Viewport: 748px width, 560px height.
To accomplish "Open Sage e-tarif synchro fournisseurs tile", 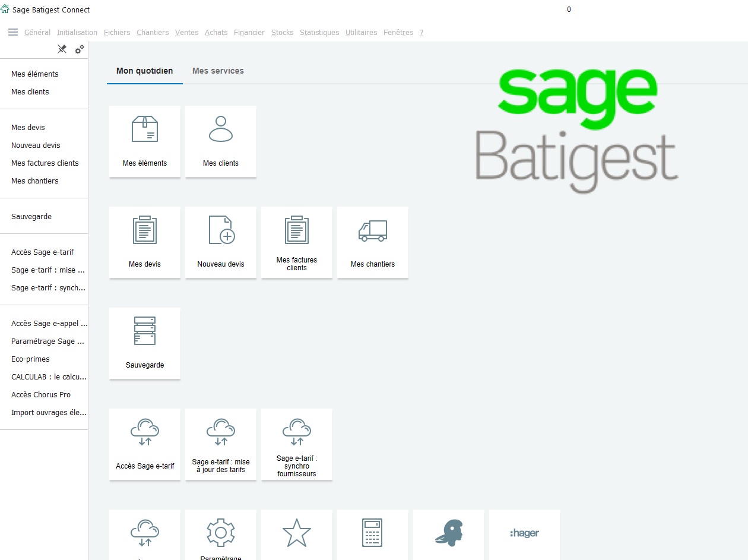I will (297, 444).
